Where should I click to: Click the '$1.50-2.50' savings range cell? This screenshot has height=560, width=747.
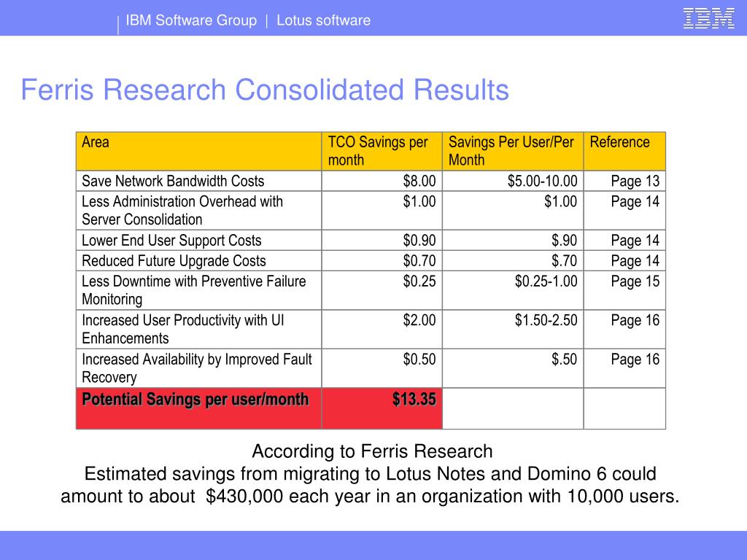513,330
